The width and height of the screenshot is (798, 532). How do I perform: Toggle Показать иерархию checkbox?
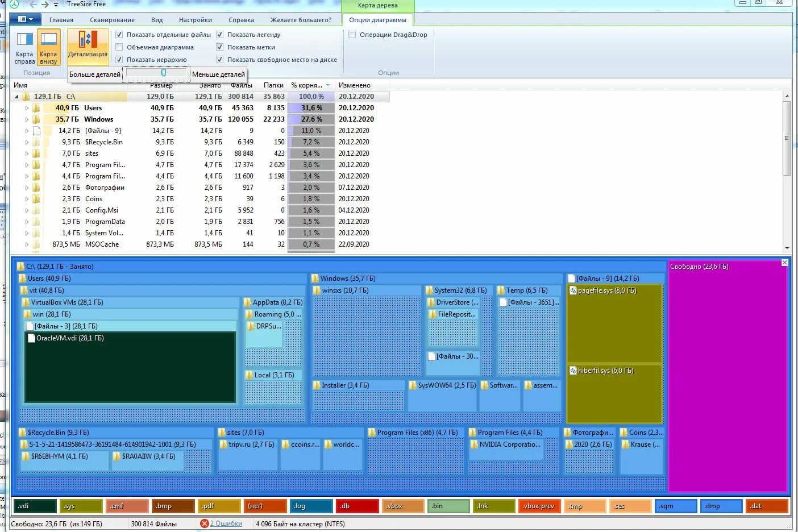[119, 60]
